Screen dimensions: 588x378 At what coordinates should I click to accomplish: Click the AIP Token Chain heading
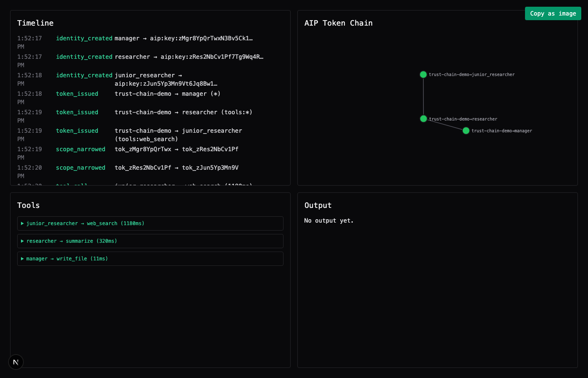(339, 23)
